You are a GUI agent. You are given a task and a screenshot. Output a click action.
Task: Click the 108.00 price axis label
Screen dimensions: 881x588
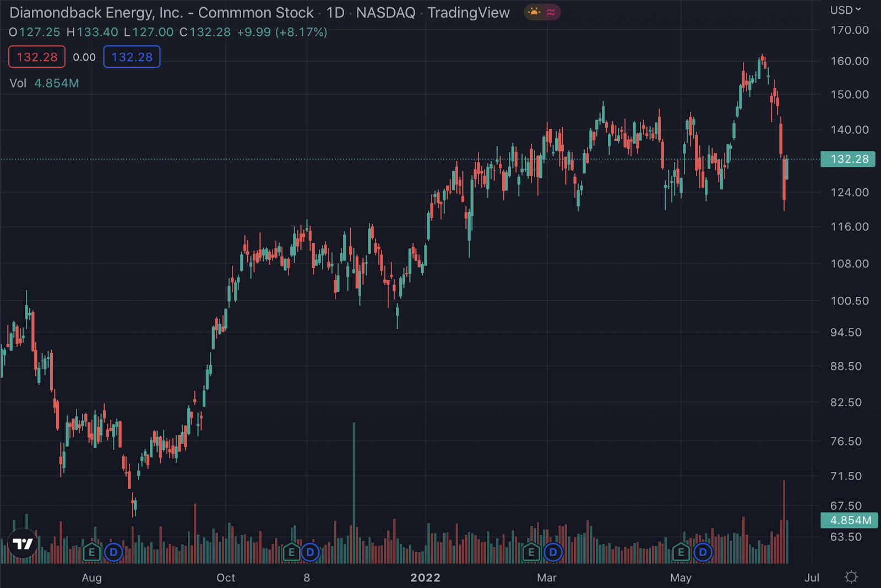click(x=850, y=264)
